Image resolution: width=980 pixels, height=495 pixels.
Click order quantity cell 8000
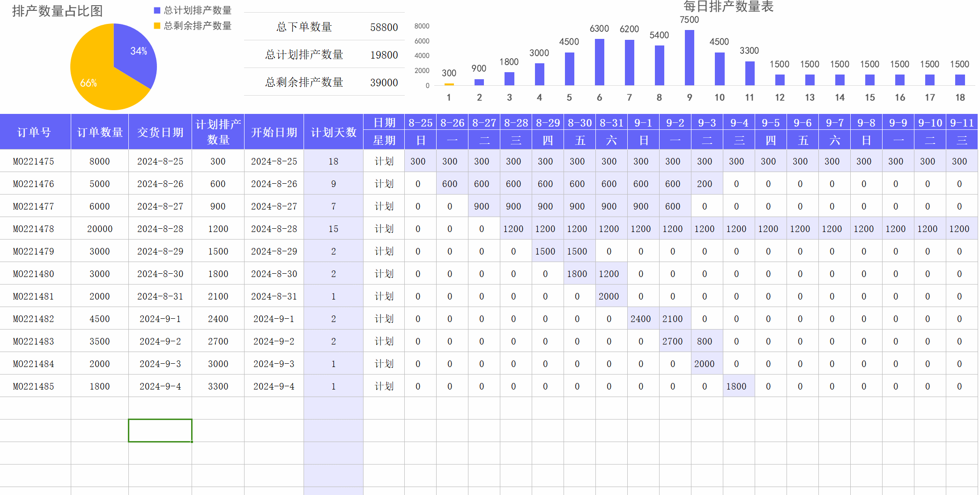pyautogui.click(x=100, y=161)
